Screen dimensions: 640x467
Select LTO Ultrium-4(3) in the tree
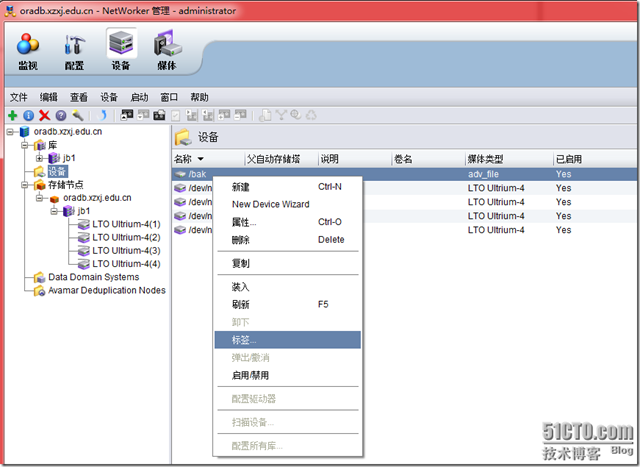(126, 251)
